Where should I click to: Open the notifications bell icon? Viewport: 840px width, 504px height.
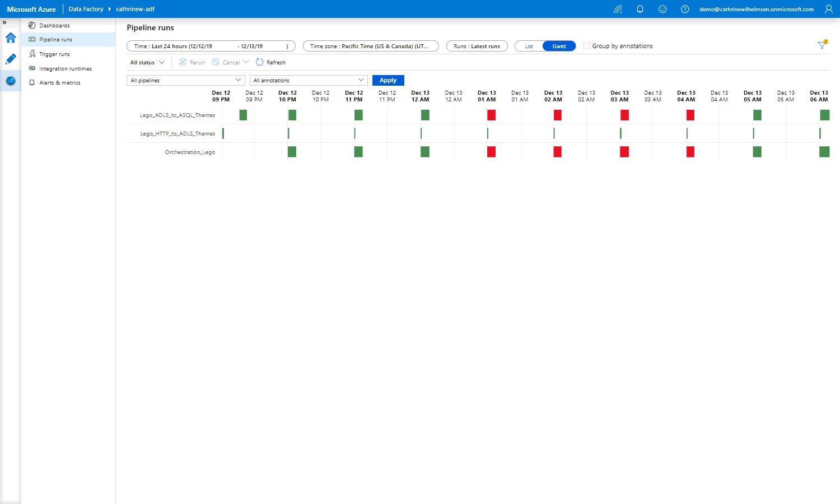coord(640,9)
